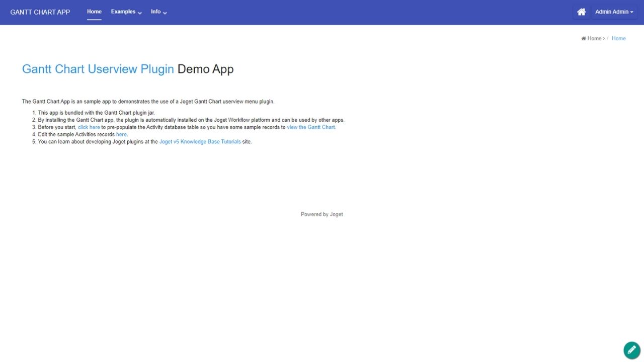
Task: Open Joget v5 Knowledge Base Tutorials link
Action: click(200, 142)
